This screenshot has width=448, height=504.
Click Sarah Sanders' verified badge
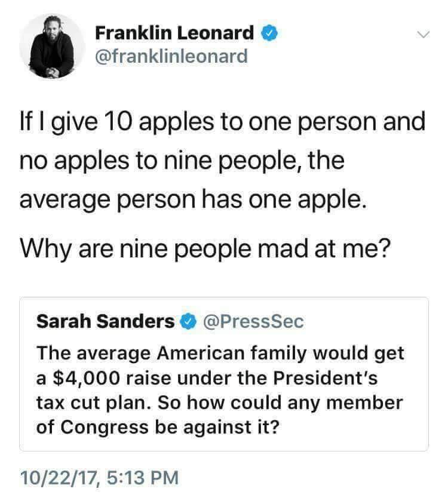(x=189, y=321)
